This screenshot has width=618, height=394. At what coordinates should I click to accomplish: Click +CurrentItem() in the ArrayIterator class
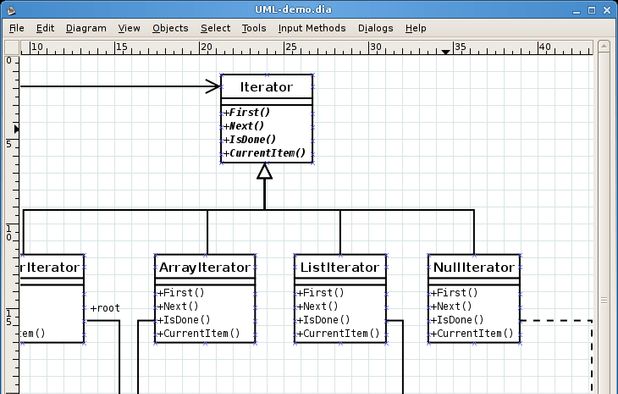tap(199, 333)
